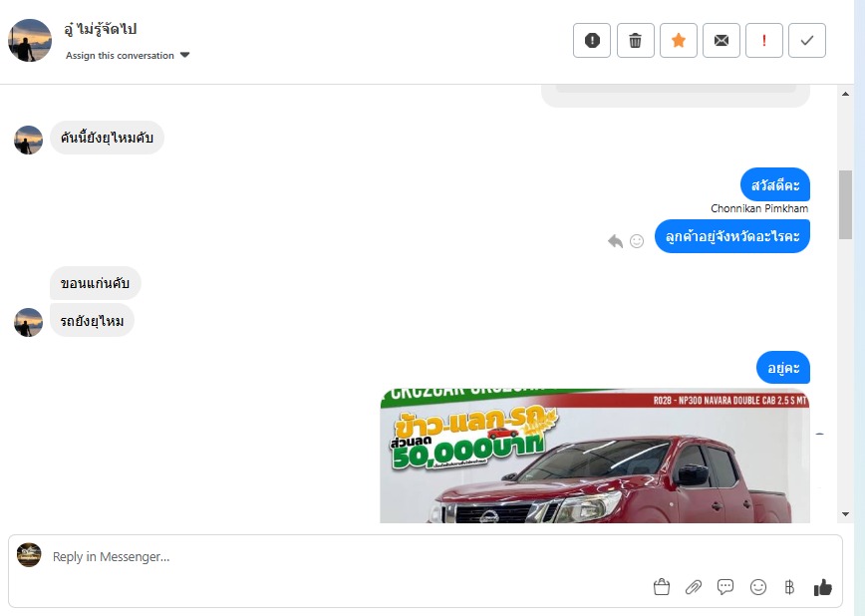
Task: Select the 'อยู่คะ' sent message
Action: (x=783, y=368)
